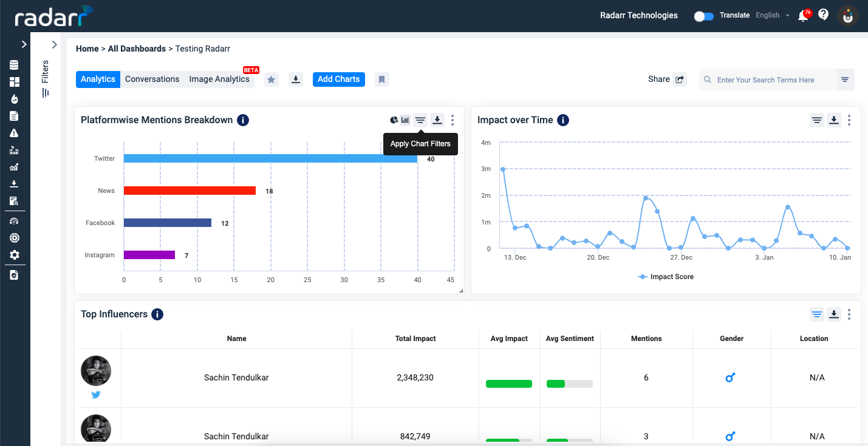Mark dashboard as favorite with star icon

click(x=272, y=79)
